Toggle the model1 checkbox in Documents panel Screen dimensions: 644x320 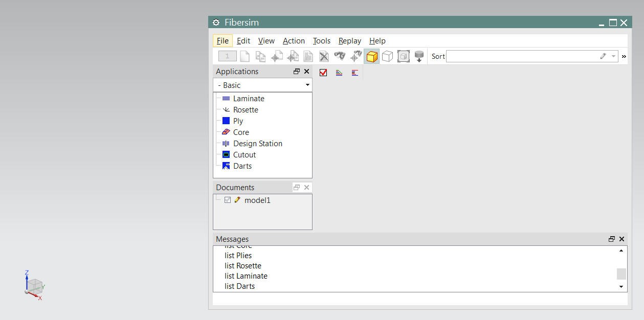tap(227, 200)
